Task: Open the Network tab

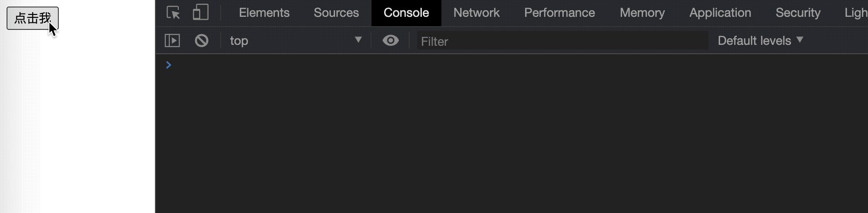Action: click(x=476, y=13)
